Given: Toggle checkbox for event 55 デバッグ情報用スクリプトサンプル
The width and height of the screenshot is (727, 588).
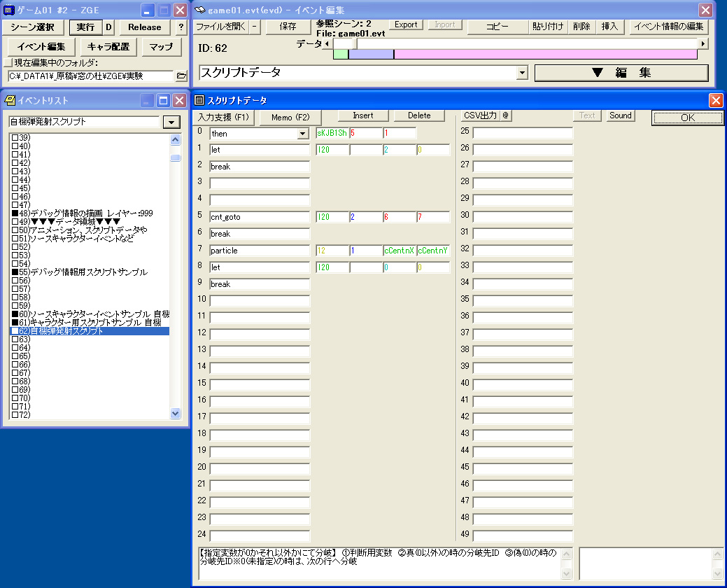Looking at the screenshot, I should point(15,272).
